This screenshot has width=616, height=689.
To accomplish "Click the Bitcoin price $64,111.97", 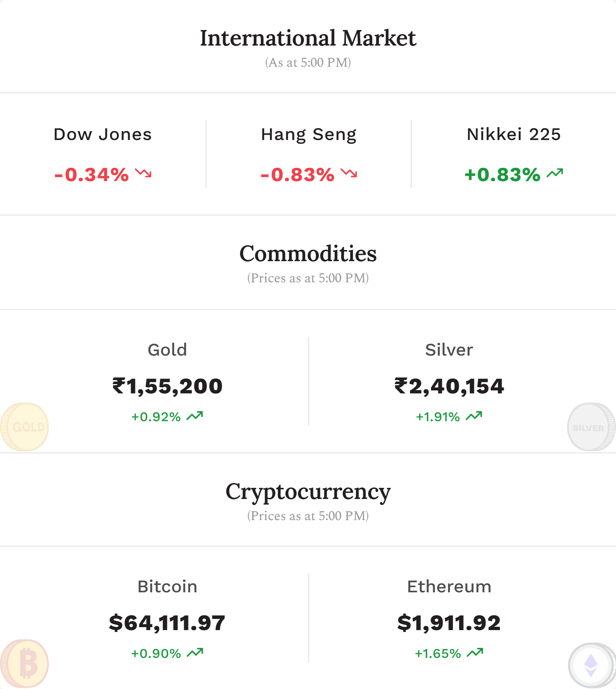I will point(167,623).
